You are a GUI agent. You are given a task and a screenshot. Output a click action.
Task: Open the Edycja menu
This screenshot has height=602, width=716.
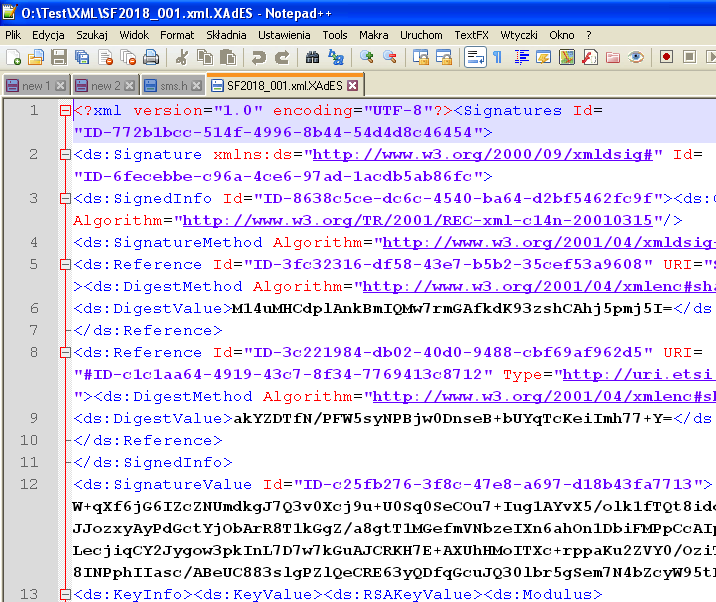[48, 35]
